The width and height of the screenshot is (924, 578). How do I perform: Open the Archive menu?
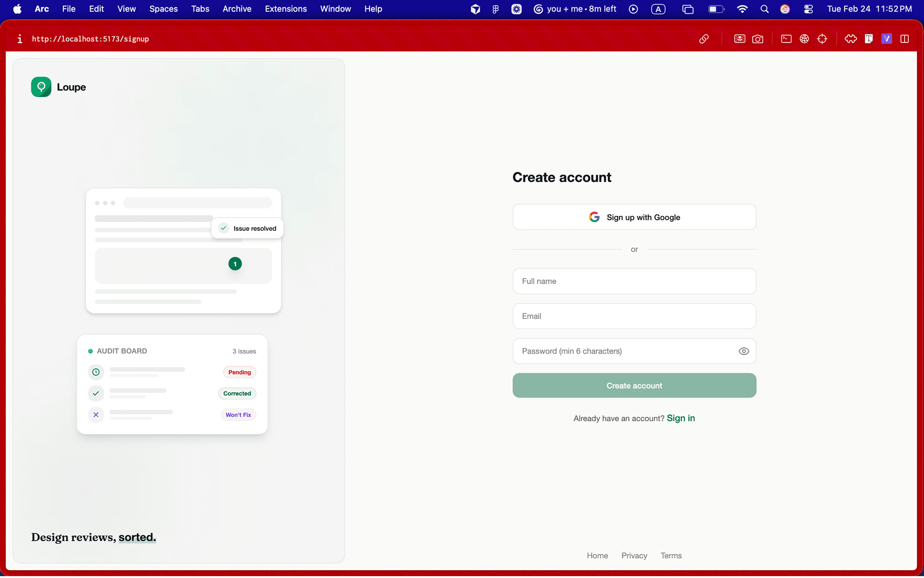pyautogui.click(x=237, y=9)
